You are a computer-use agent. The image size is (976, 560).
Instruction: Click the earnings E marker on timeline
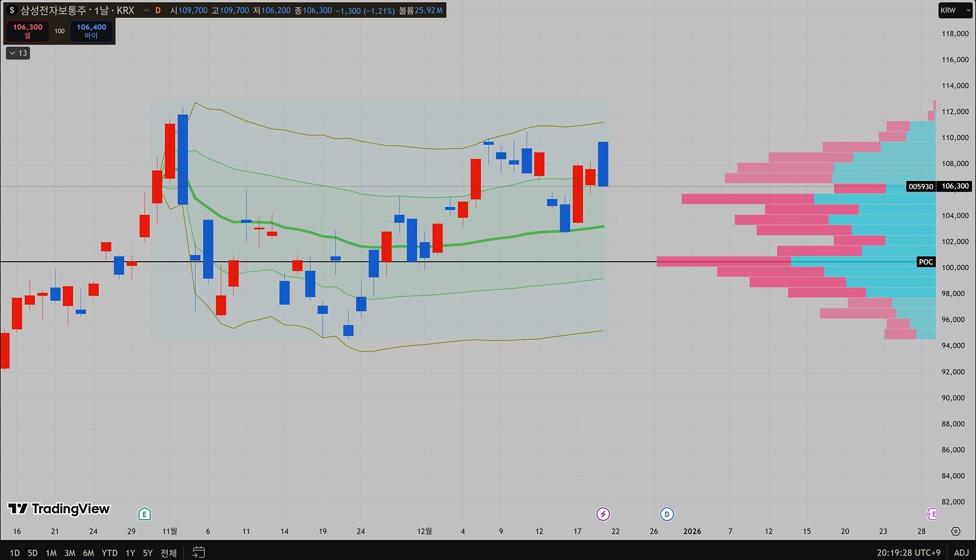click(144, 514)
